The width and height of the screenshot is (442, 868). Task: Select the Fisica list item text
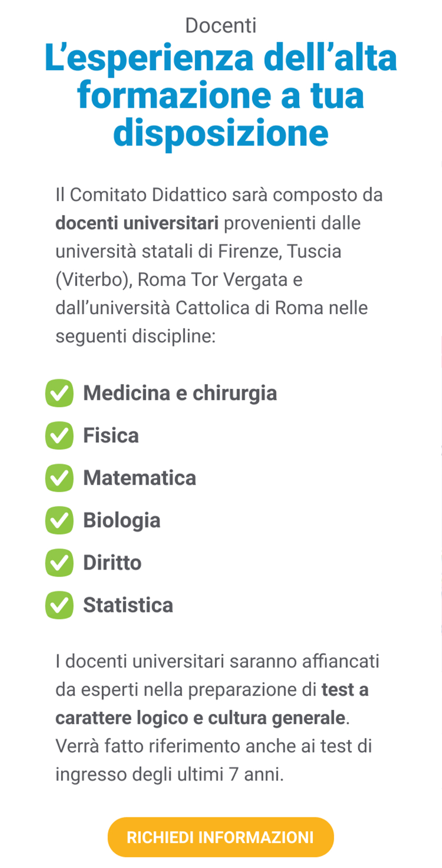pos(111,435)
